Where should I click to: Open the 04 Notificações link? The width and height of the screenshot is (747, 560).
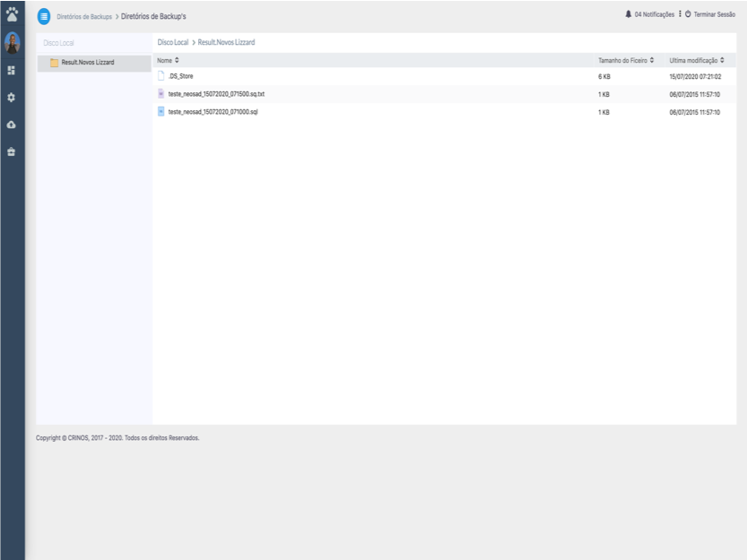[x=654, y=14]
